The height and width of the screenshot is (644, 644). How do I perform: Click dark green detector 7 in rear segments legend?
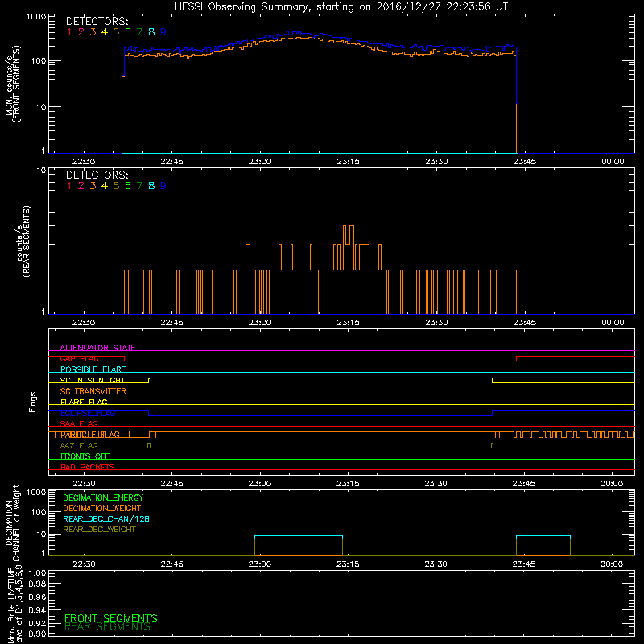coord(139,186)
